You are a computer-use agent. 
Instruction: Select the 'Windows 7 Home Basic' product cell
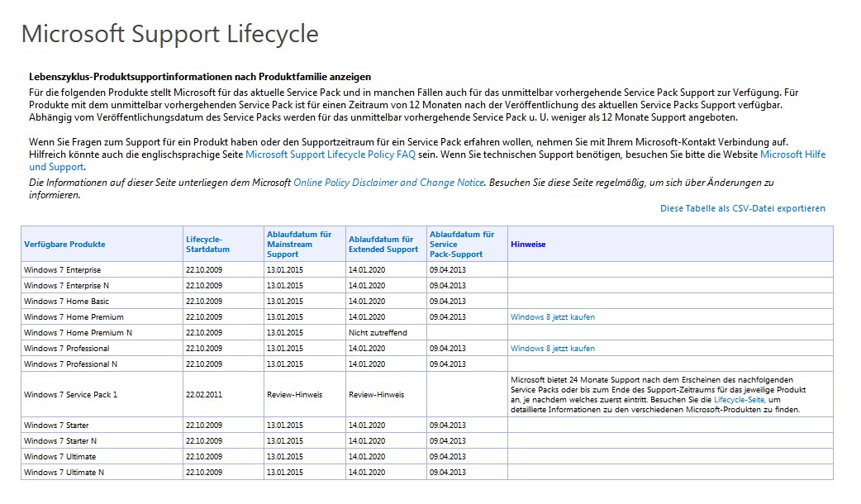pos(102,301)
